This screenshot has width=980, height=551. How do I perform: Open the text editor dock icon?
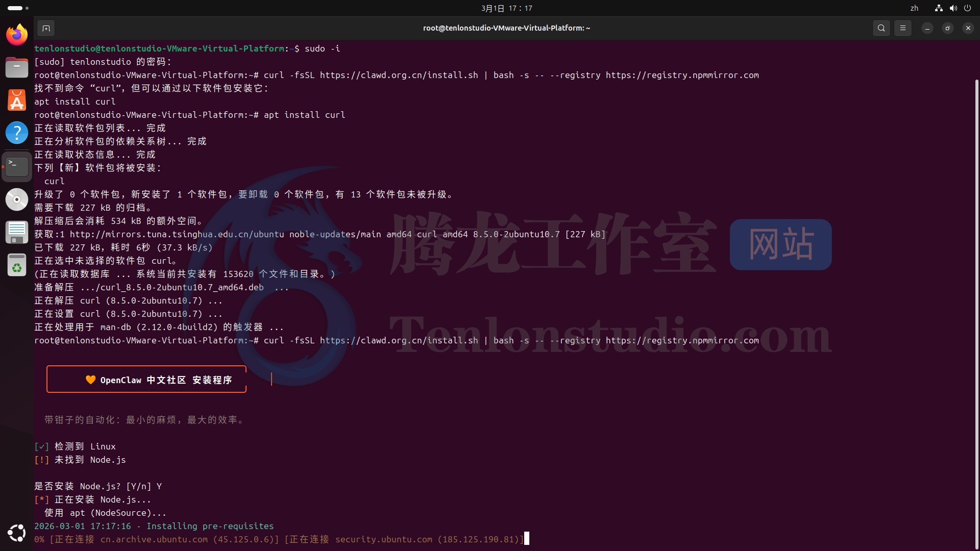click(x=17, y=232)
